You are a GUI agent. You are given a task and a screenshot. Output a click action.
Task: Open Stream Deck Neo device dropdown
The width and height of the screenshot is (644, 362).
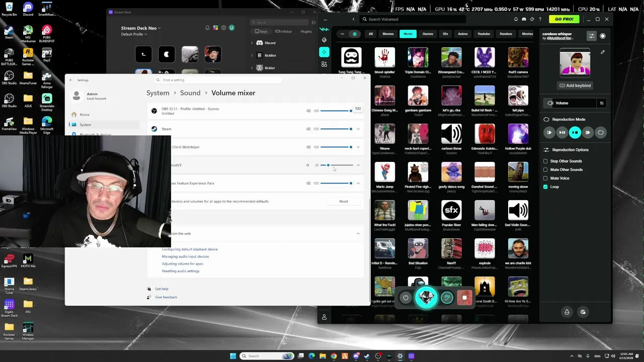tap(140, 28)
